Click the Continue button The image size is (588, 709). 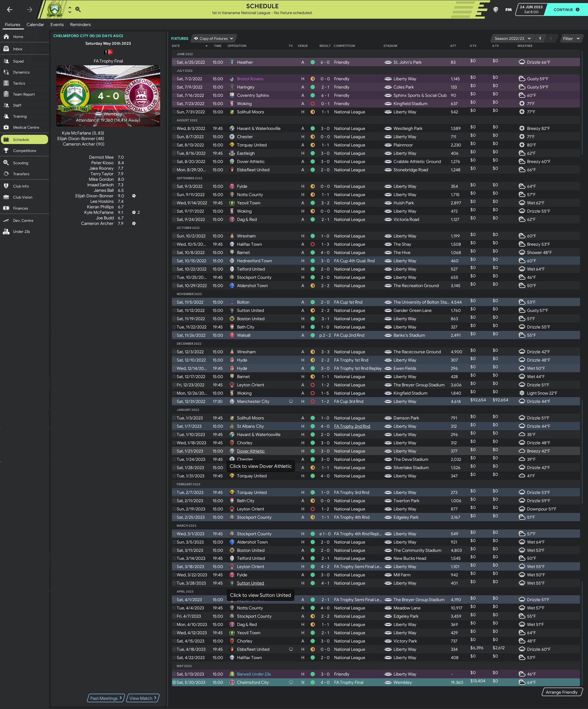(x=566, y=9)
